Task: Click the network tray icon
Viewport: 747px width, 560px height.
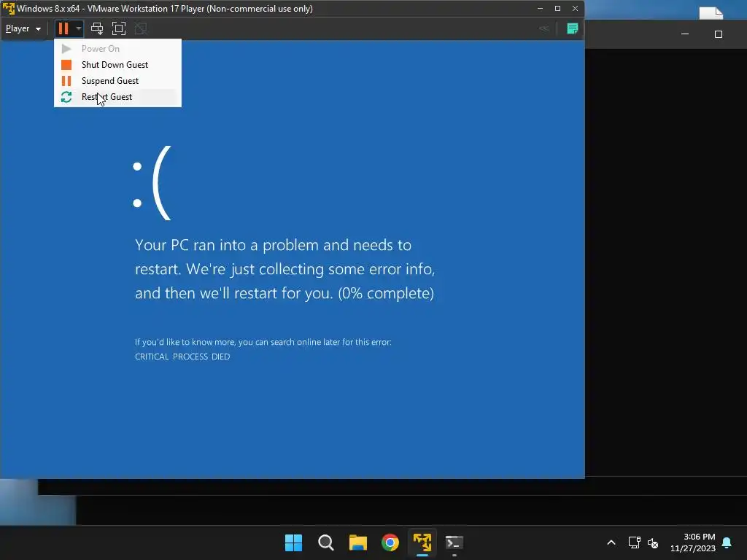Action: 634,542
